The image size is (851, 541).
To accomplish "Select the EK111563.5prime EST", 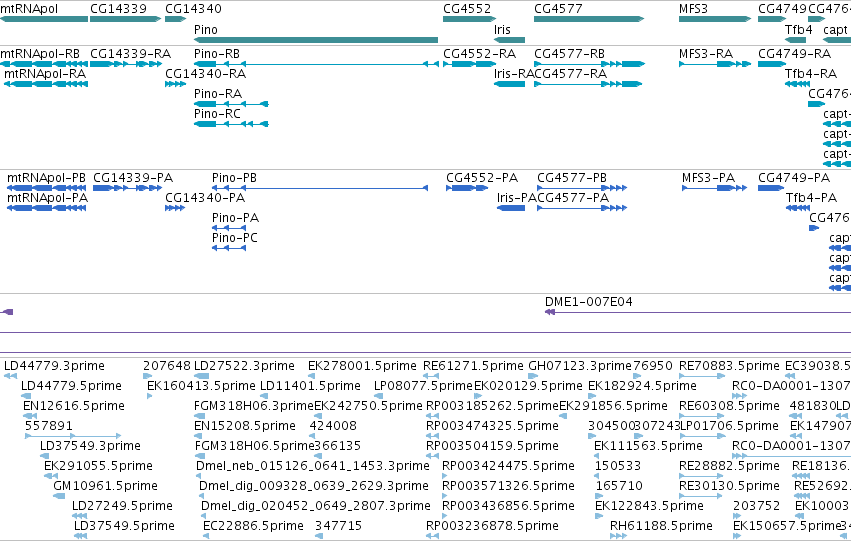I will point(598,455).
